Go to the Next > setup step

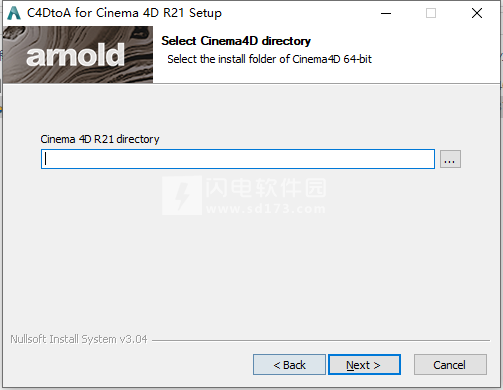(x=364, y=365)
